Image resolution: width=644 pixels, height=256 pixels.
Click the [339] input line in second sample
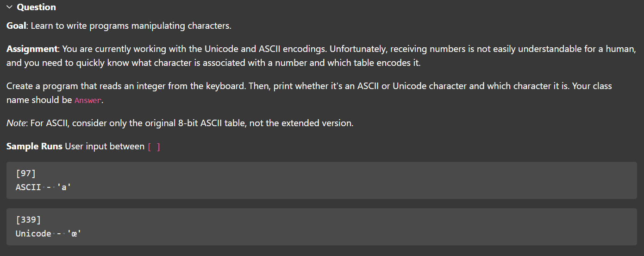click(x=28, y=220)
